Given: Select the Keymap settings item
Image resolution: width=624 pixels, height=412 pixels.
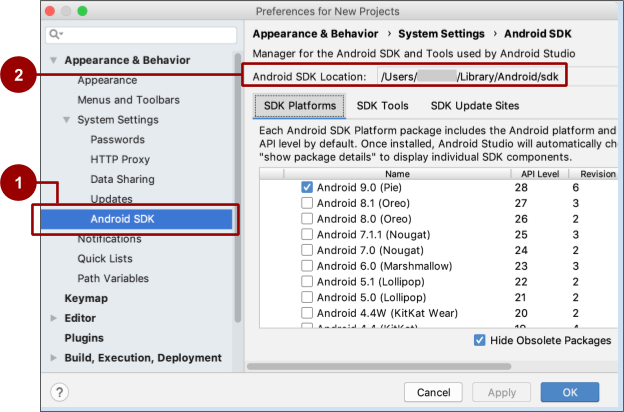Looking at the screenshot, I should tap(86, 298).
